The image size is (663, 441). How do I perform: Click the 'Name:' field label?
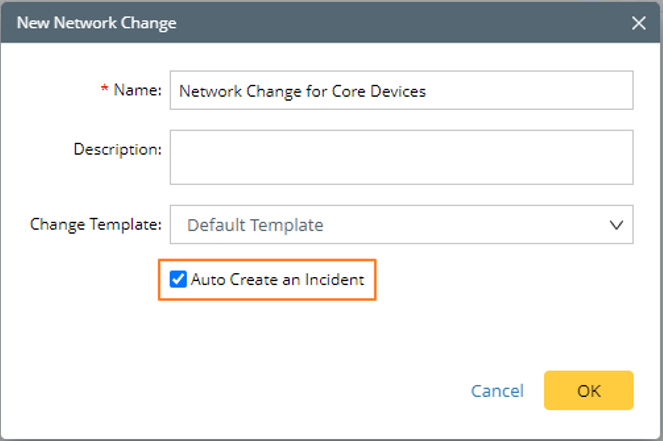click(x=137, y=90)
